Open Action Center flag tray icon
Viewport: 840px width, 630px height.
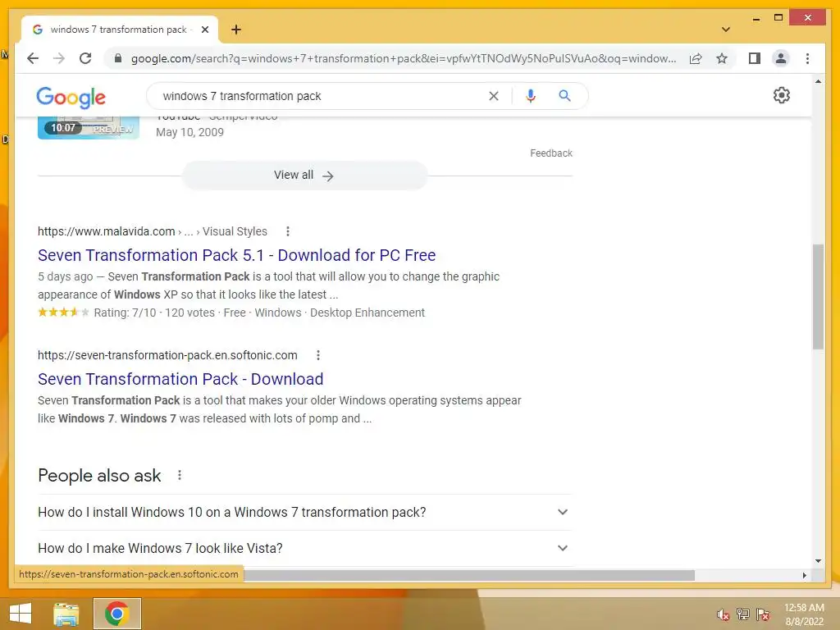coord(763,614)
